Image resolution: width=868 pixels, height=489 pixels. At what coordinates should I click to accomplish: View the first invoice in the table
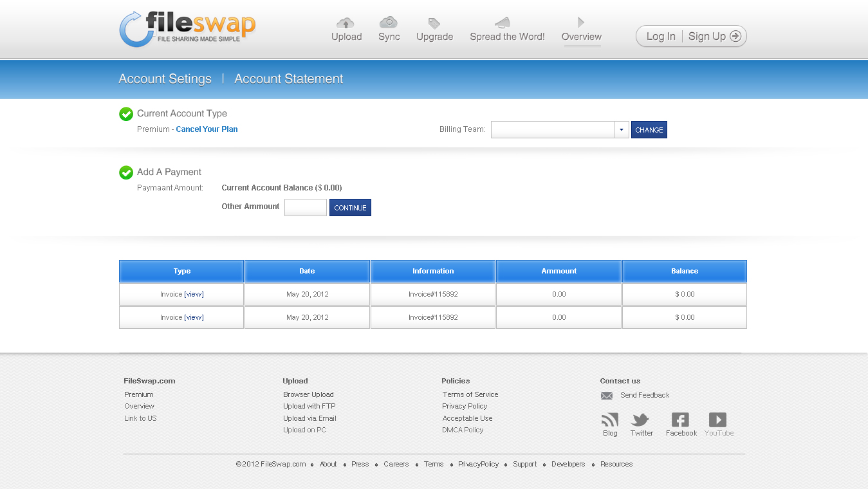click(194, 295)
